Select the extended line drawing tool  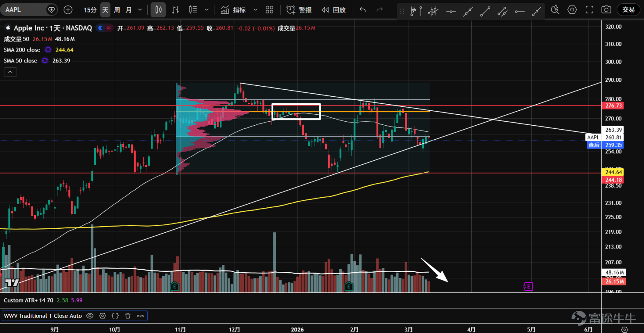pos(468,11)
